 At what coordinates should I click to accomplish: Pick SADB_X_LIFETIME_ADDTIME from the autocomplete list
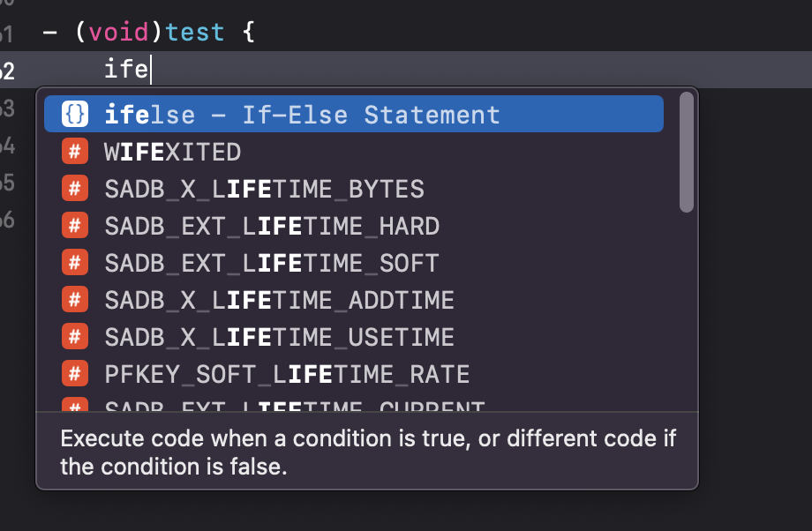[x=279, y=300]
